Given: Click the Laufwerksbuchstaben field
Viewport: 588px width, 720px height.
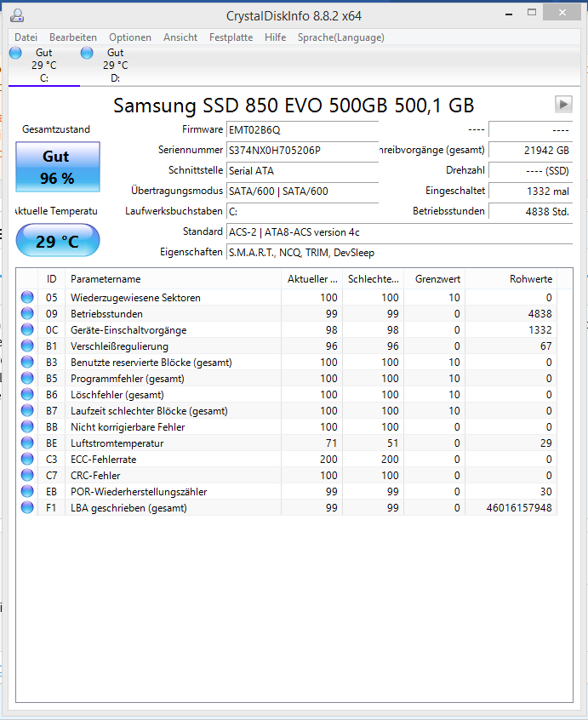Looking at the screenshot, I should (302, 212).
